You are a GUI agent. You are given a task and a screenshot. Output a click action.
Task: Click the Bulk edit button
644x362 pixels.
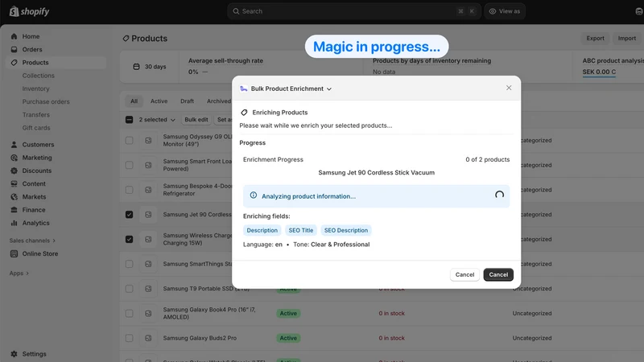tap(196, 120)
